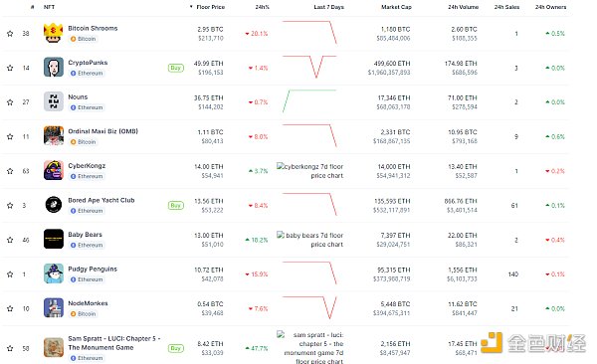The height and width of the screenshot is (364, 597).
Task: Click the Buy button for CryptoPunks
Action: pos(175,68)
